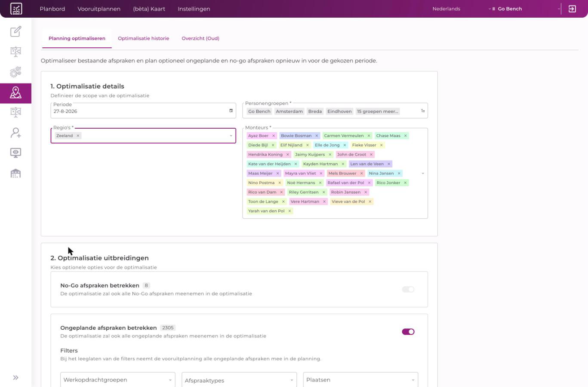Open the warehouse building sidebar icon

(x=15, y=173)
